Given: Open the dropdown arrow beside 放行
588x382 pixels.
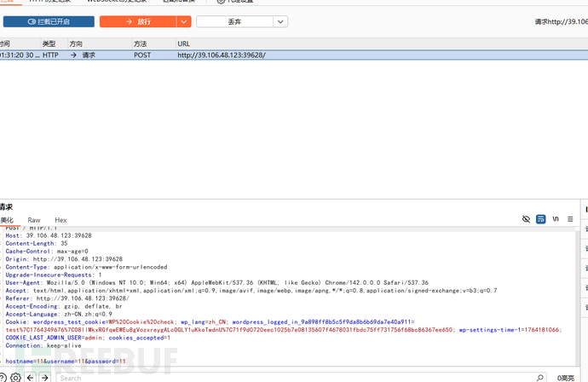Looking at the screenshot, I should [184, 21].
